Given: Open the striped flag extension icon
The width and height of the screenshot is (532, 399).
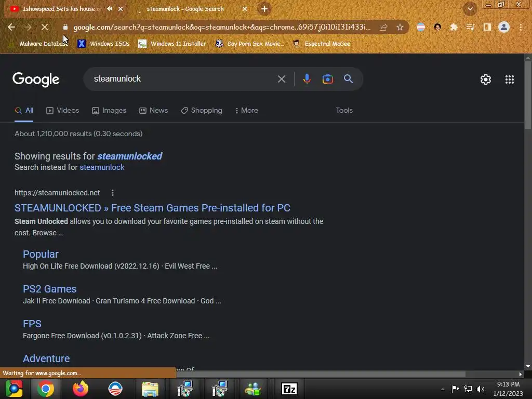Looking at the screenshot, I should click(421, 27).
